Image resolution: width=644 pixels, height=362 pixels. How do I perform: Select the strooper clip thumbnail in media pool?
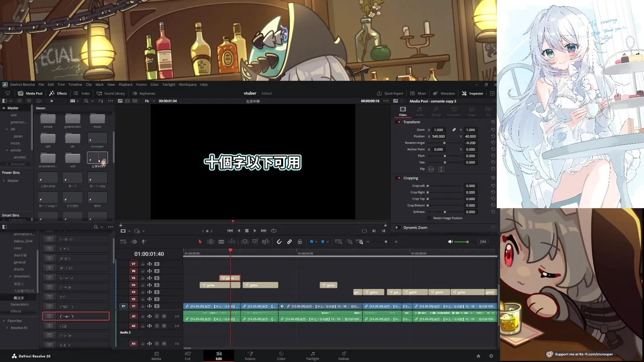click(x=97, y=138)
